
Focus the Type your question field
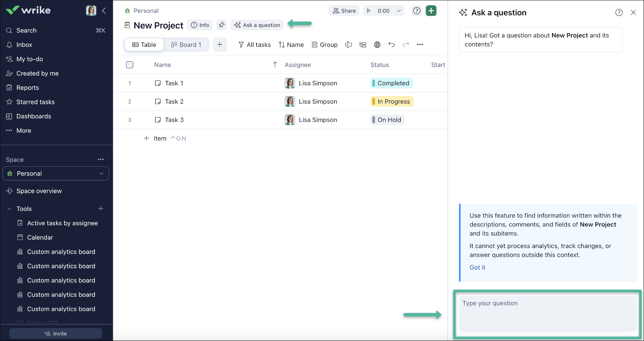pos(548,314)
